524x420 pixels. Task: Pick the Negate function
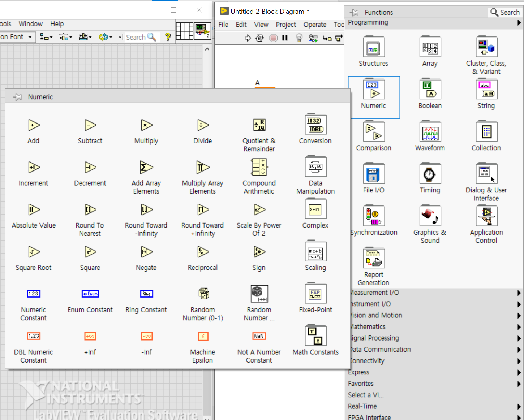pyautogui.click(x=146, y=252)
